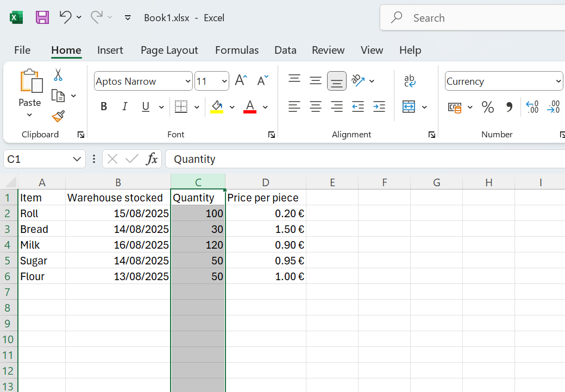Open the Formulas tab
Image resolution: width=565 pixels, height=392 pixels.
pyautogui.click(x=237, y=50)
